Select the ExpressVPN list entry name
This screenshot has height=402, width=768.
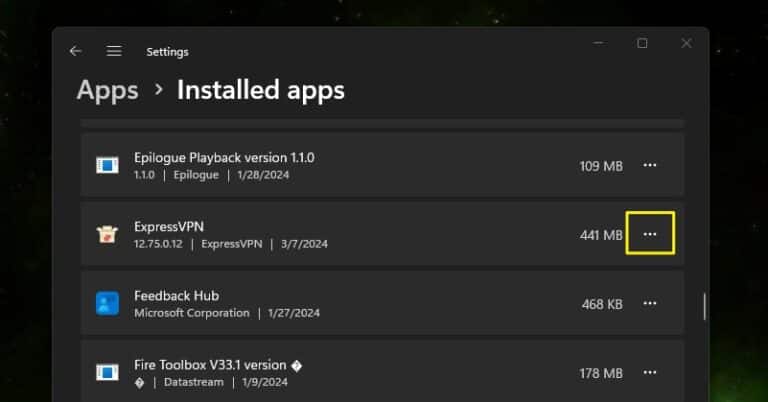(x=169, y=227)
